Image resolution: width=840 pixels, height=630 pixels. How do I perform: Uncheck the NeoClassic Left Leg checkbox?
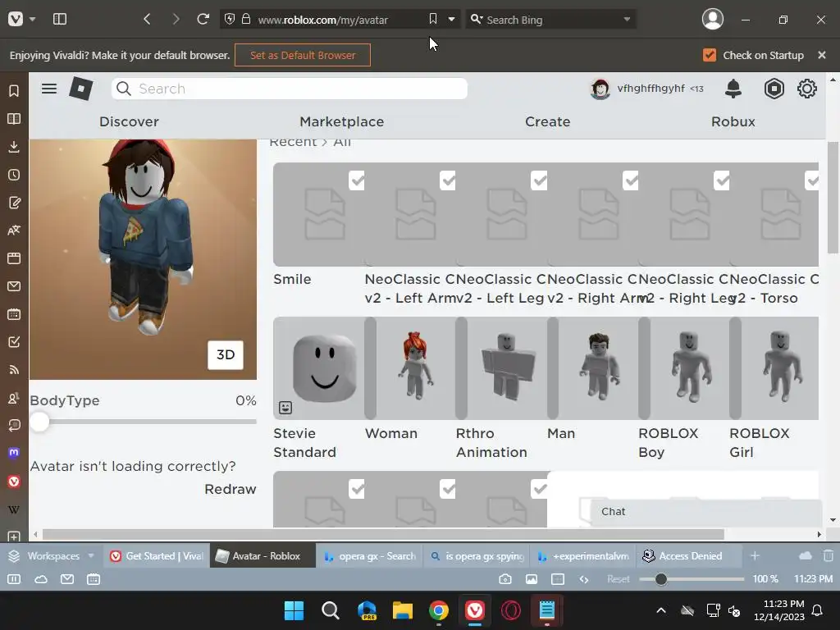[x=539, y=180]
